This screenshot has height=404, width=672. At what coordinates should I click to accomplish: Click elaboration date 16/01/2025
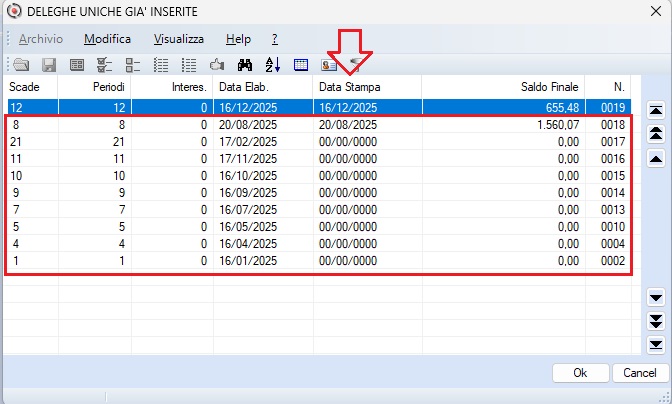pos(248,261)
